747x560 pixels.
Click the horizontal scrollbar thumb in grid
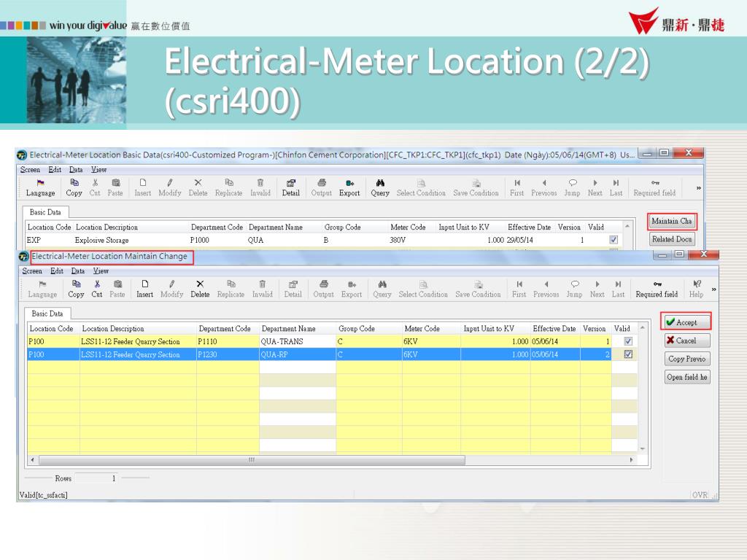(x=252, y=459)
